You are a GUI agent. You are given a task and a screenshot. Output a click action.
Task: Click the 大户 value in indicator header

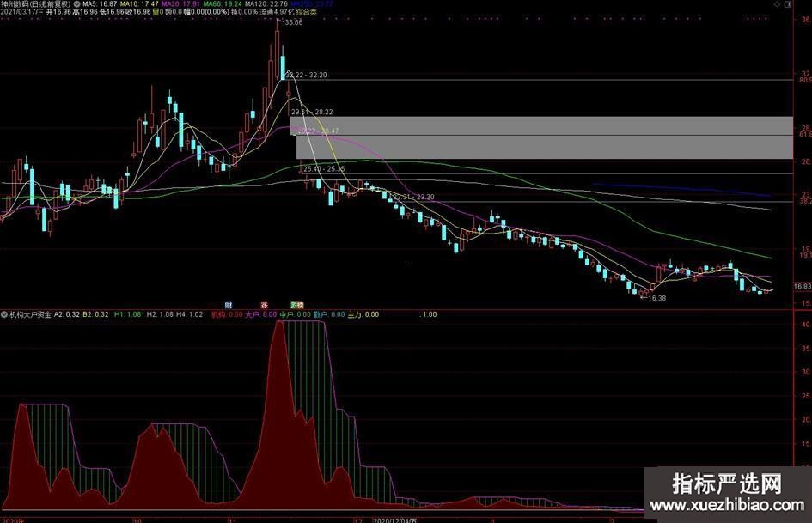260,314
